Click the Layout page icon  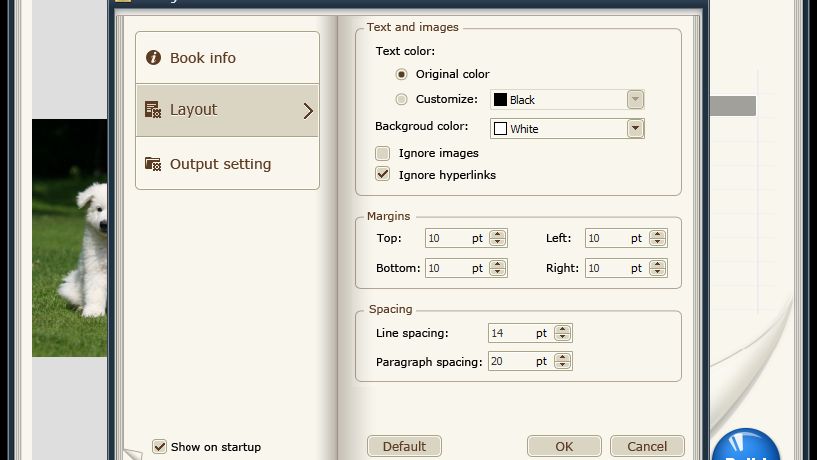[153, 109]
